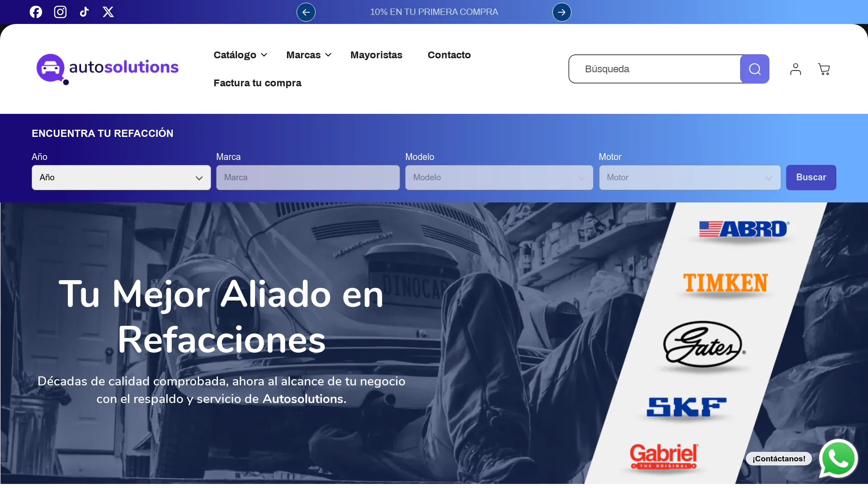This screenshot has height=488, width=868.
Task: Show previous announcement with left arrow
Action: [306, 12]
